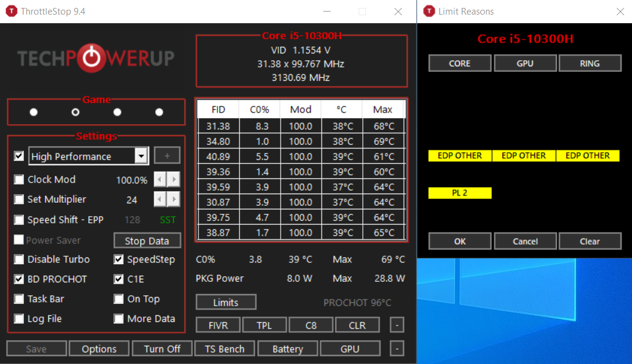Click the ThrottleStop title bar logo icon

click(12, 12)
